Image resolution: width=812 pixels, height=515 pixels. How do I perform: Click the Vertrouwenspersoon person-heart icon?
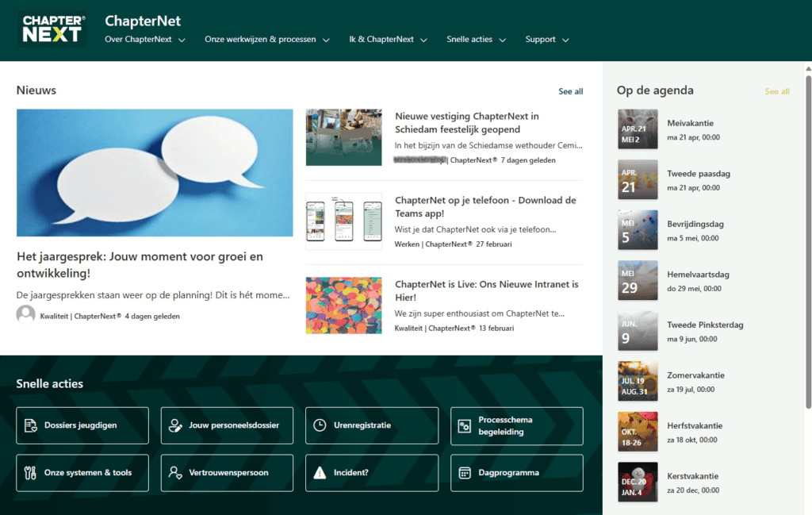pos(175,472)
